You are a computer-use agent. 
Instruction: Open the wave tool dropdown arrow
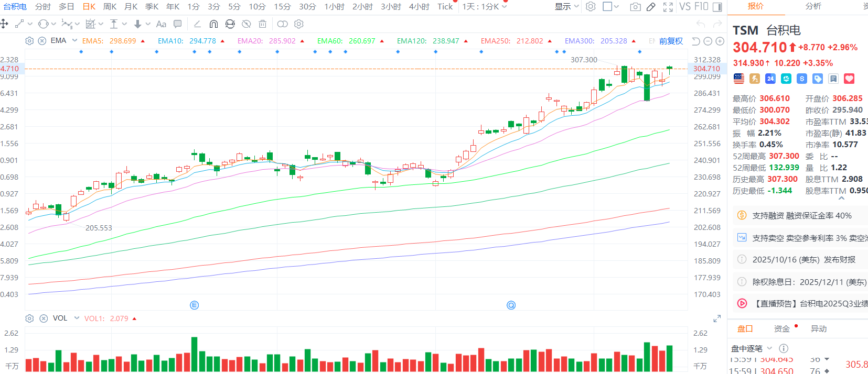tap(77, 24)
